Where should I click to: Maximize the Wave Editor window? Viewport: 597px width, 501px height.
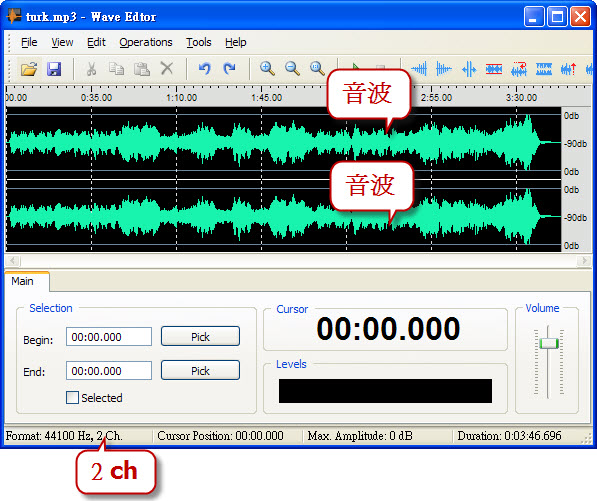click(x=557, y=17)
